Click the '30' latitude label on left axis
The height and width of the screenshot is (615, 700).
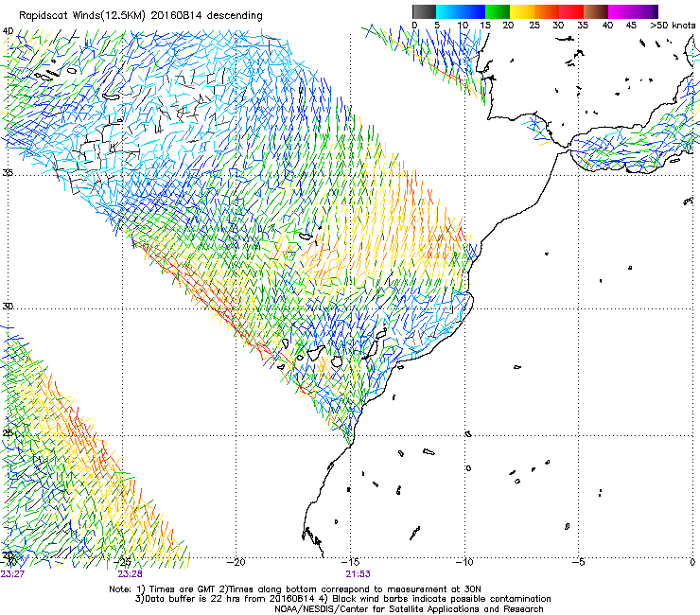(8, 307)
